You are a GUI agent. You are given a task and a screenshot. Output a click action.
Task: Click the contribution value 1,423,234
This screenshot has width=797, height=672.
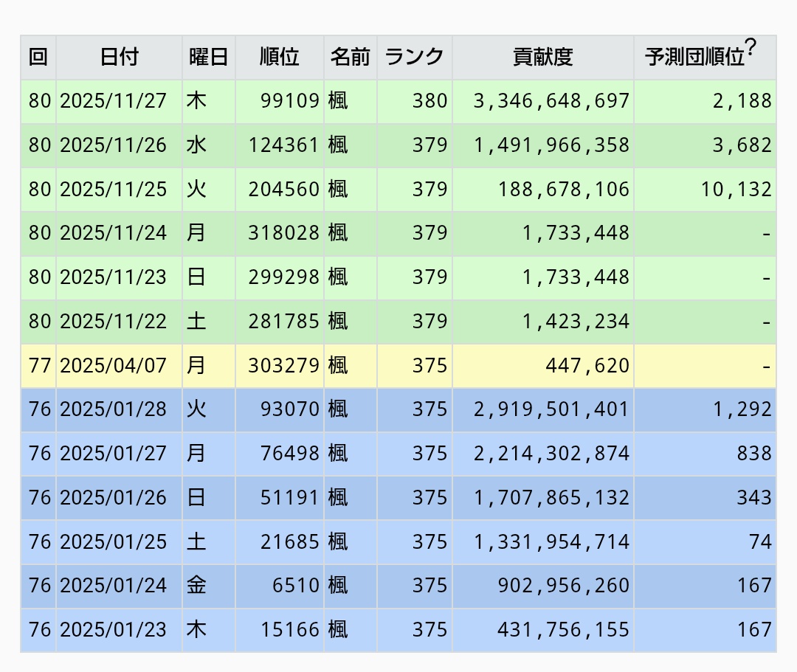576,321
